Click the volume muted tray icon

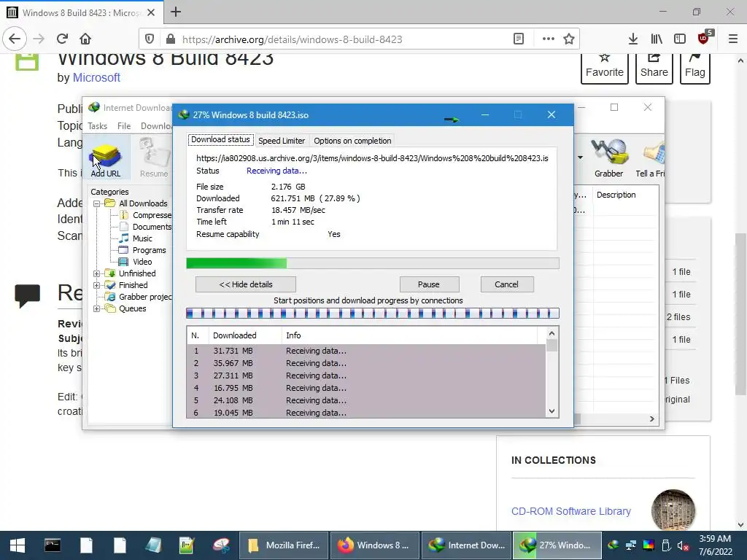click(682, 545)
